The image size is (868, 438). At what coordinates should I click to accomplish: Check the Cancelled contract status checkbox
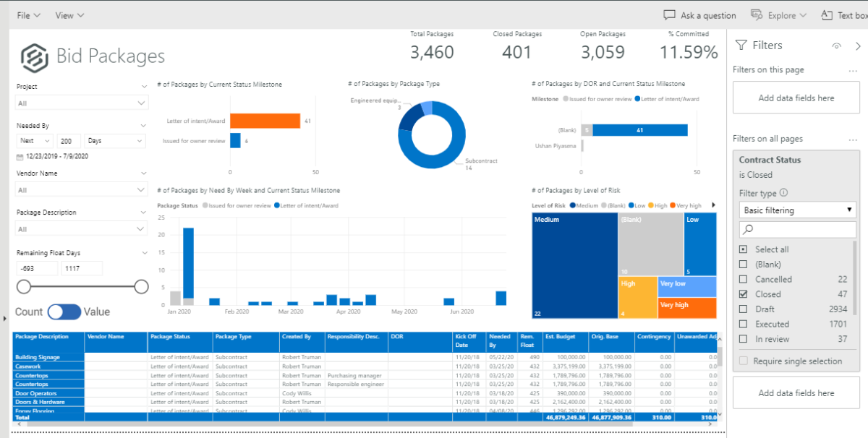[743, 280]
